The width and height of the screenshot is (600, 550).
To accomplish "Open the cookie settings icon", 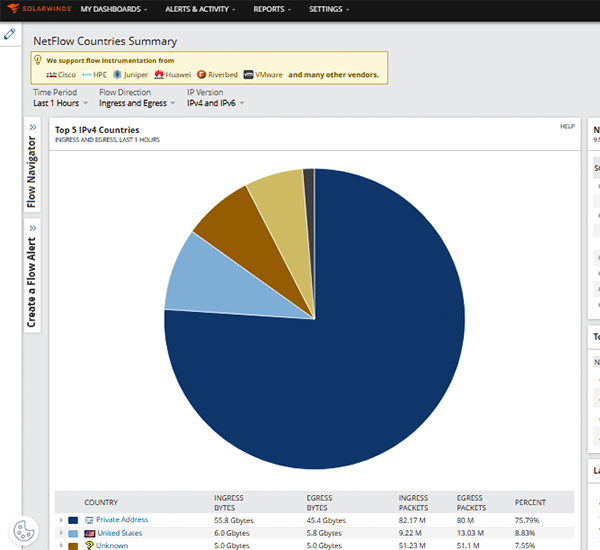I will click(24, 531).
